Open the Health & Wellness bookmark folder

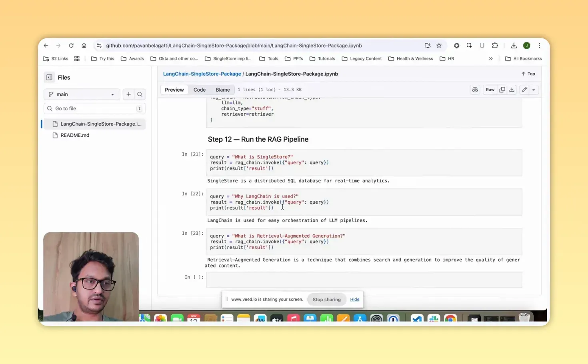coord(411,58)
